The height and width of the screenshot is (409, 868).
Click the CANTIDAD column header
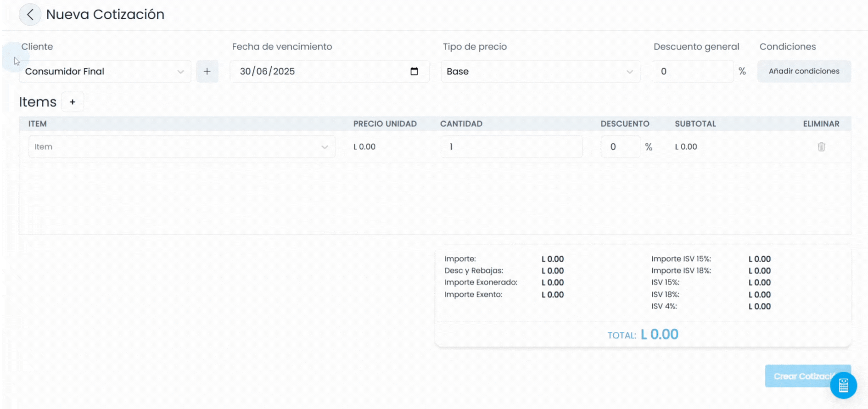click(461, 124)
